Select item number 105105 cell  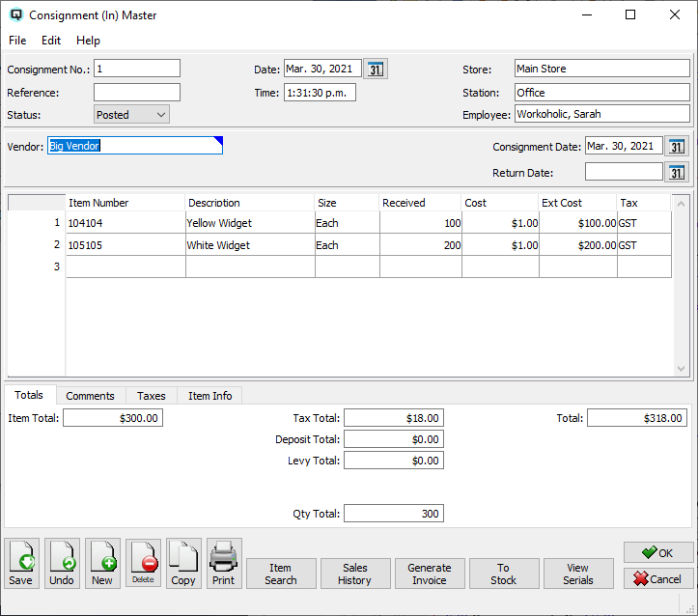click(126, 245)
